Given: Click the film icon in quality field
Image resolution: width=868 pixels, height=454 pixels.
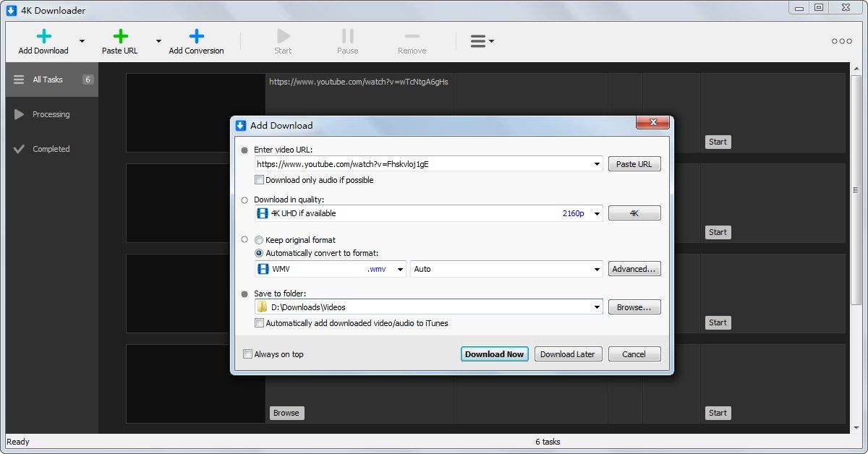Looking at the screenshot, I should click(263, 213).
